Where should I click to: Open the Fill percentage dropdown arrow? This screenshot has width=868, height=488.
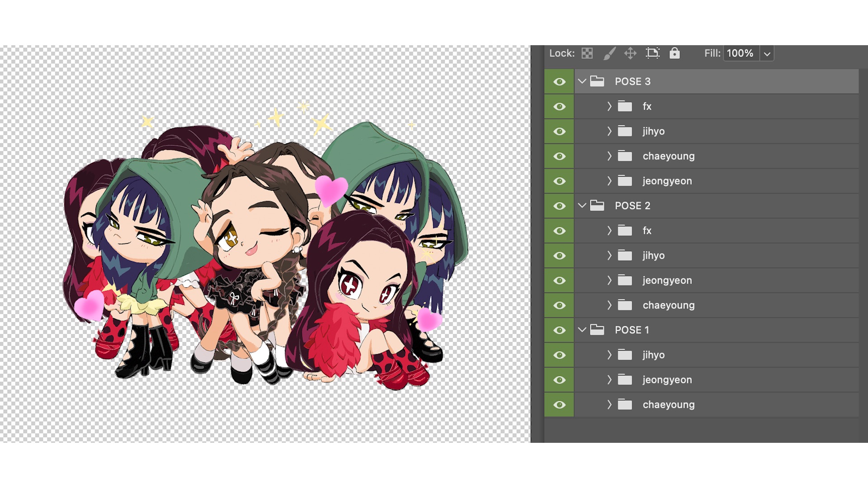point(767,54)
